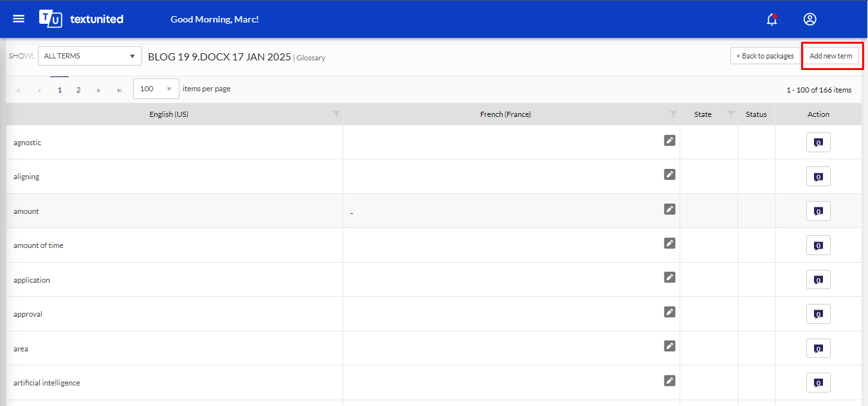Image resolution: width=868 pixels, height=406 pixels.
Task: Edit French translation for 'amount of time'
Action: pos(669,243)
